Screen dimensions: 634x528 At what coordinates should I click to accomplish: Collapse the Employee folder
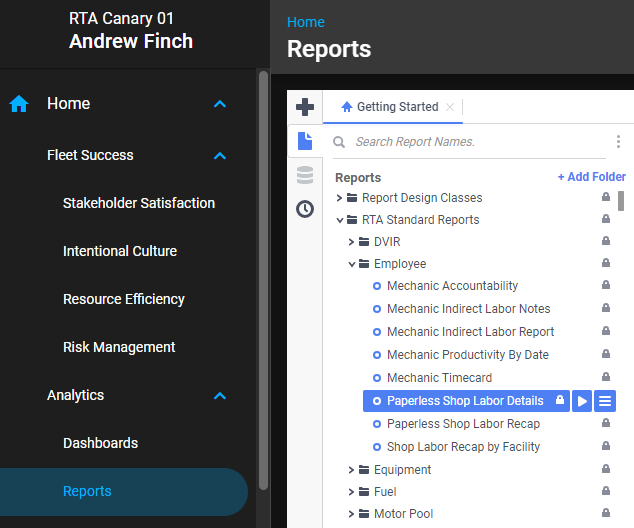click(x=352, y=264)
